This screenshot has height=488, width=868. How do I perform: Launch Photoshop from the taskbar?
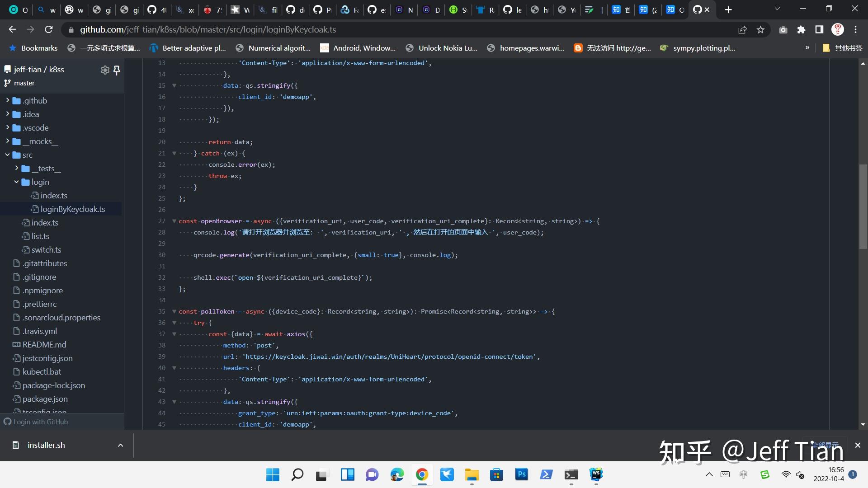[x=521, y=475]
